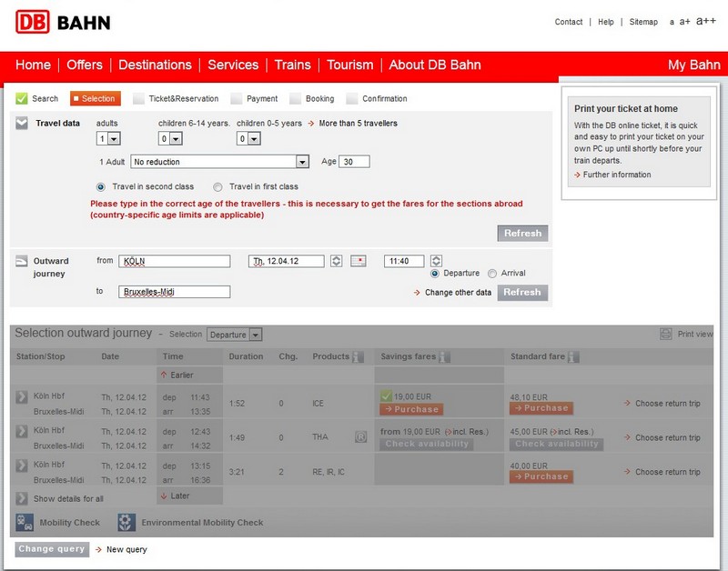Open the Destinations menu
728x571 pixels.
(x=155, y=65)
